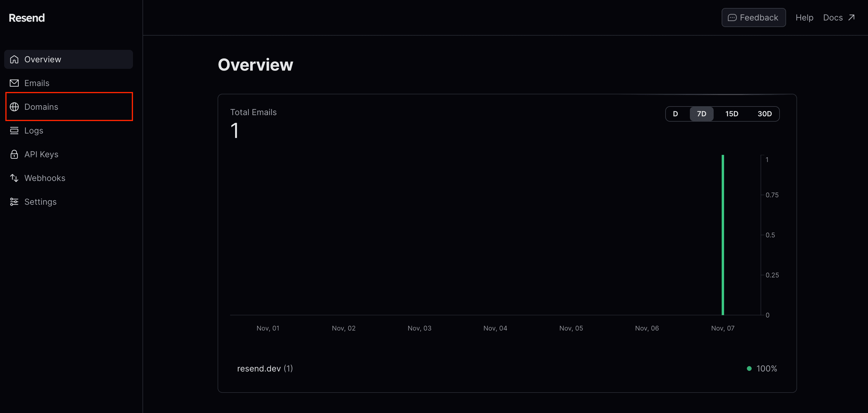Select the 30D time range
The height and width of the screenshot is (413, 868).
coord(764,114)
